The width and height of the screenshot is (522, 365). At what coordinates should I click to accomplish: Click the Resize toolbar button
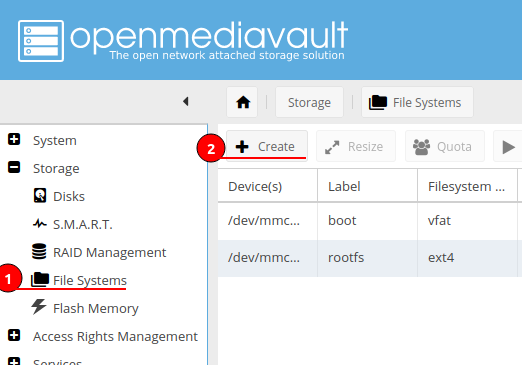pyautogui.click(x=356, y=146)
